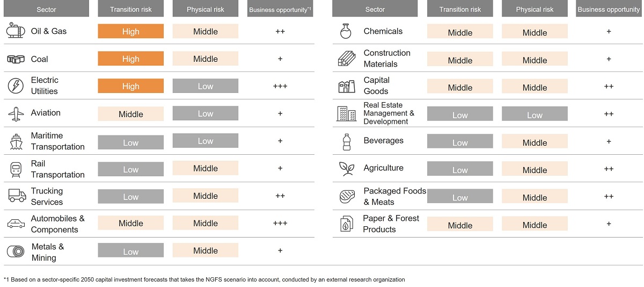Click the left Transition risk column header

coord(130,9)
